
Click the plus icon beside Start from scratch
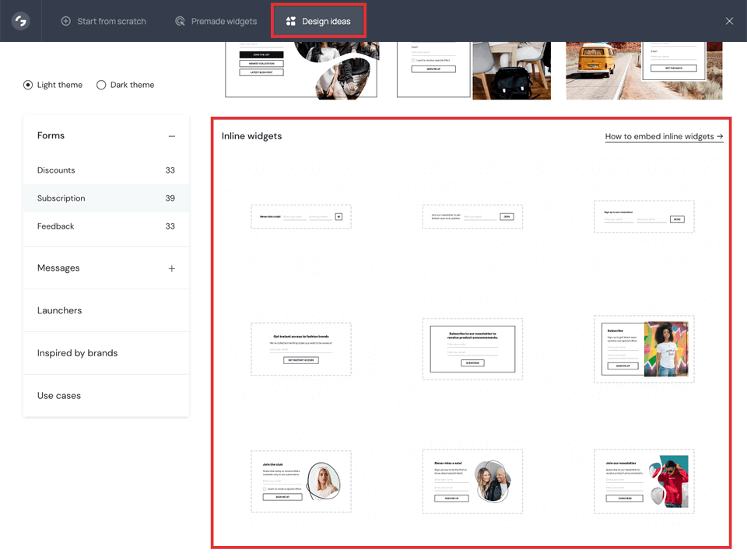66,21
